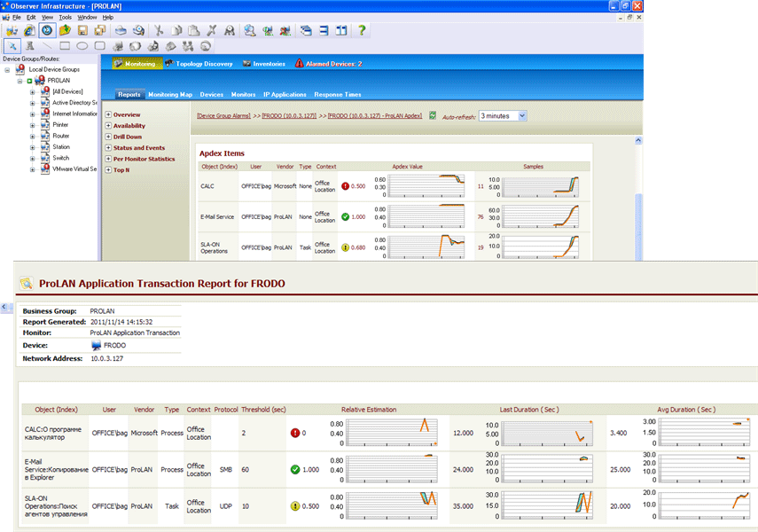Click the Copy pages icon
Image resolution: width=758 pixels, height=532 pixels.
(x=176, y=30)
